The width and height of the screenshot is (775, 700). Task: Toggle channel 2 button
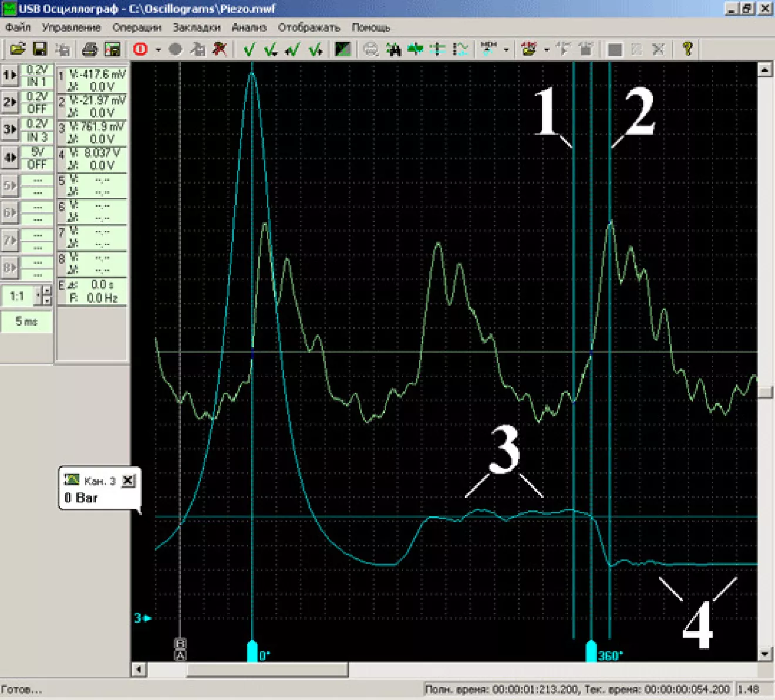click(9, 102)
